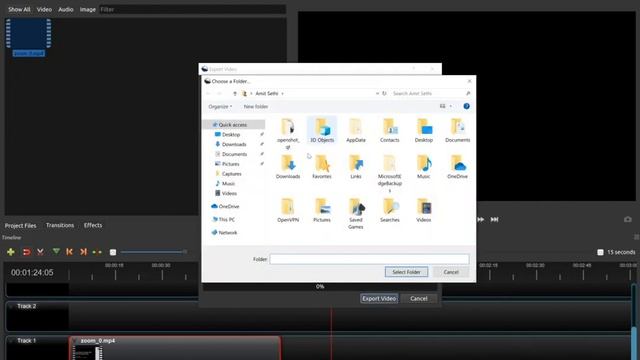Select the razor cut tool icon
Image resolution: width=640 pixels, height=360 pixels.
coord(40,252)
